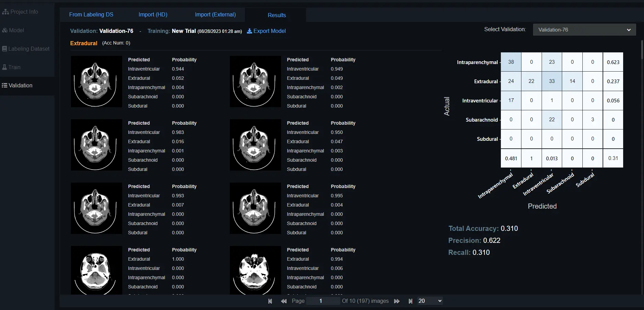This screenshot has height=310, width=644.
Task: Click the 0.056 recall cell
Action: pyautogui.click(x=613, y=100)
